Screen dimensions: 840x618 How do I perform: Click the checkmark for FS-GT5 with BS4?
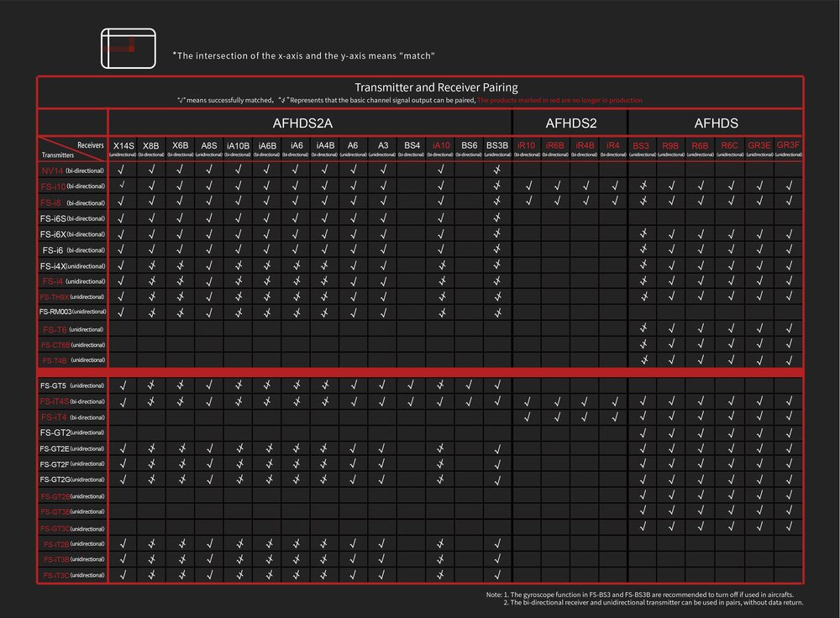[x=411, y=385]
